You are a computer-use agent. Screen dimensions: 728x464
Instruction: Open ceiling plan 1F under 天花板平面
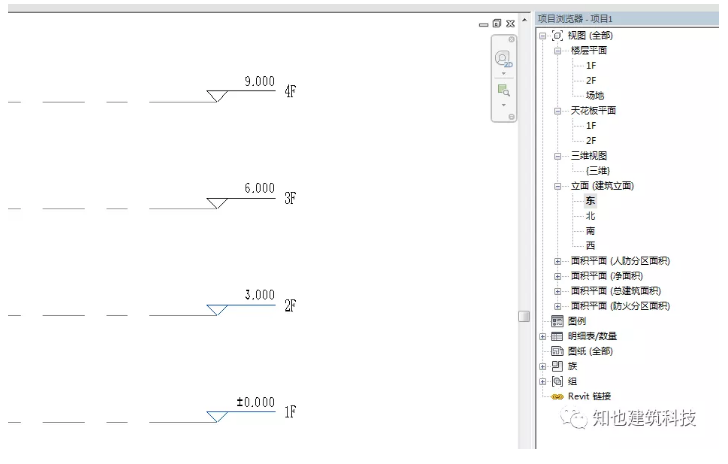click(591, 125)
